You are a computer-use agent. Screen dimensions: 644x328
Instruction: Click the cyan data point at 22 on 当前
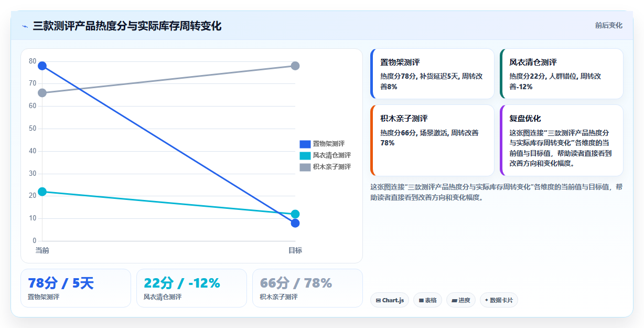click(42, 192)
